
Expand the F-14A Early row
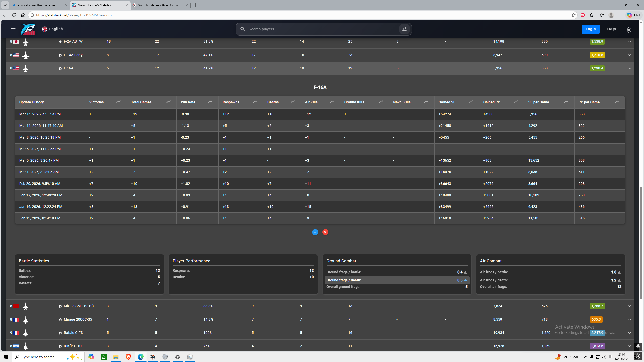pos(629,55)
